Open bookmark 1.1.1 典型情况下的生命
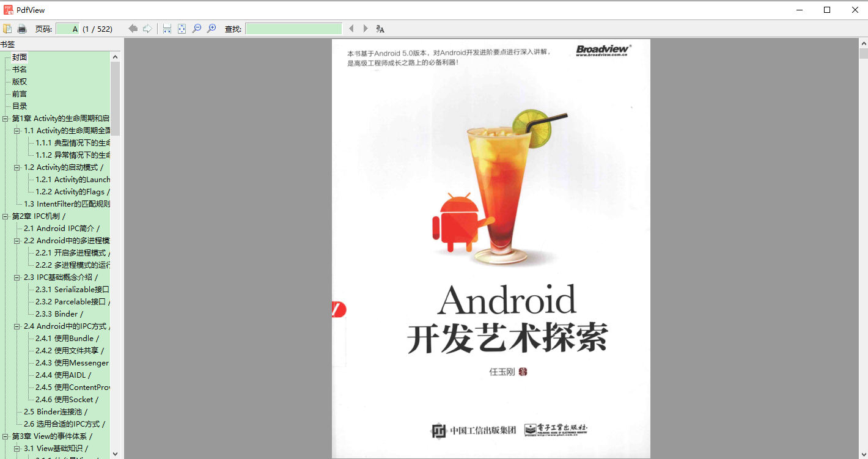The height and width of the screenshot is (459, 868). pyautogui.click(x=73, y=143)
